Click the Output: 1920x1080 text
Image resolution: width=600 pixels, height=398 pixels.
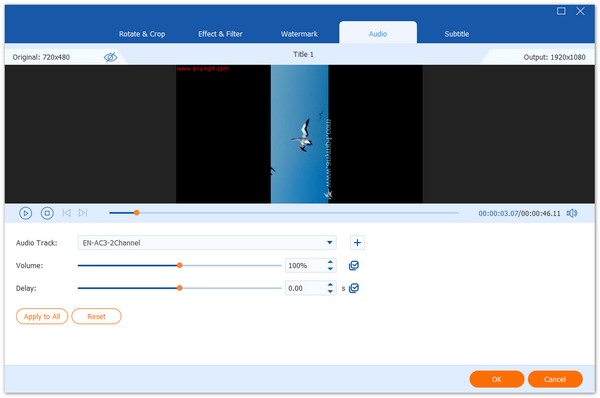[554, 57]
